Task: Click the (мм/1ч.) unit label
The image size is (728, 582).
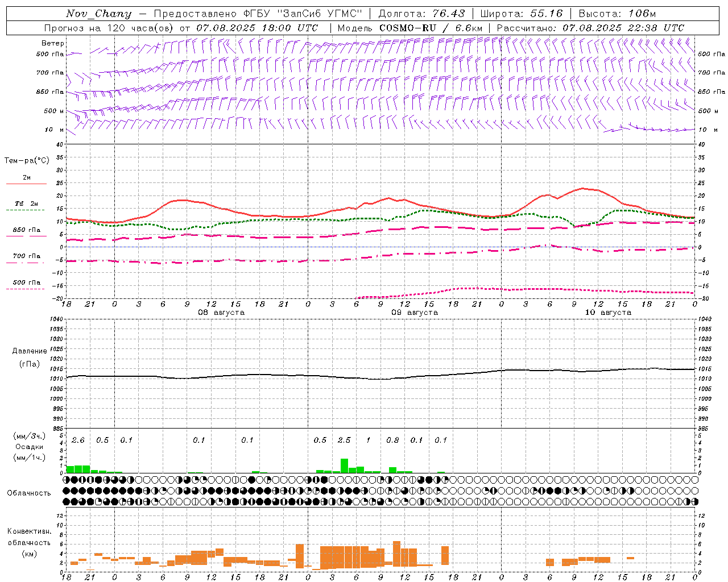Action: click(29, 458)
